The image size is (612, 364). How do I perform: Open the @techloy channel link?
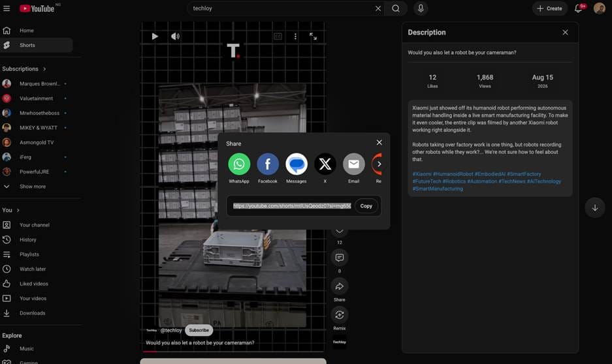[x=171, y=330]
